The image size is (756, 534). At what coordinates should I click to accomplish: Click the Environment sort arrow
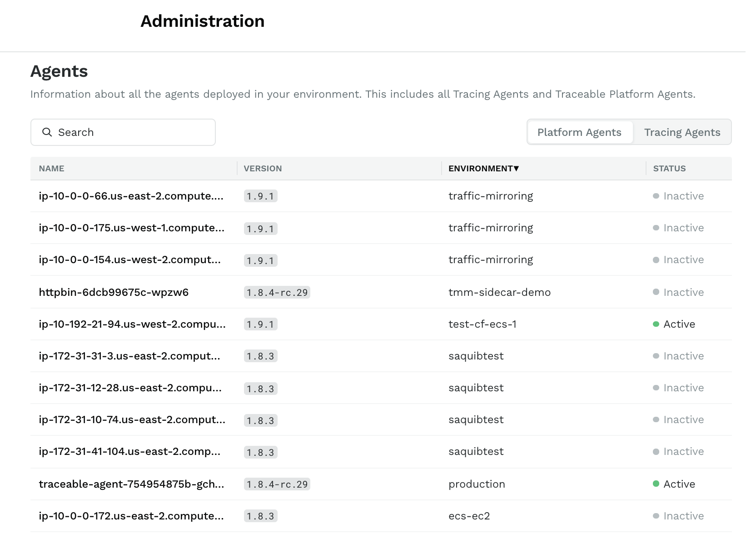click(516, 169)
